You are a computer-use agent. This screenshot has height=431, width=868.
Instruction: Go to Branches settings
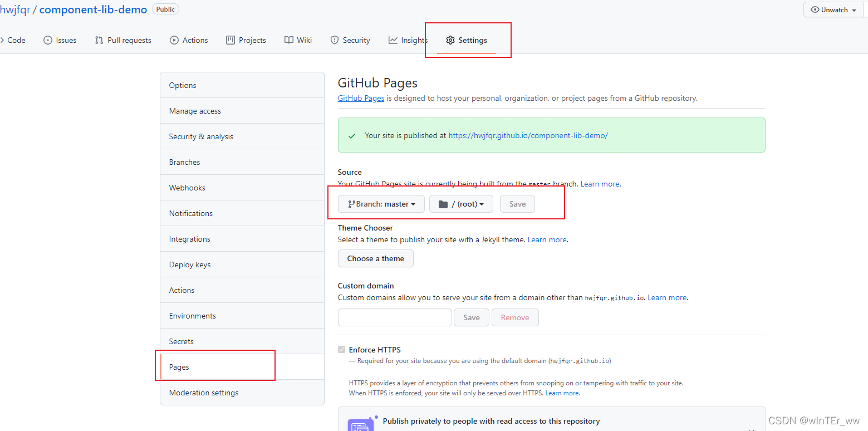pyautogui.click(x=242, y=162)
